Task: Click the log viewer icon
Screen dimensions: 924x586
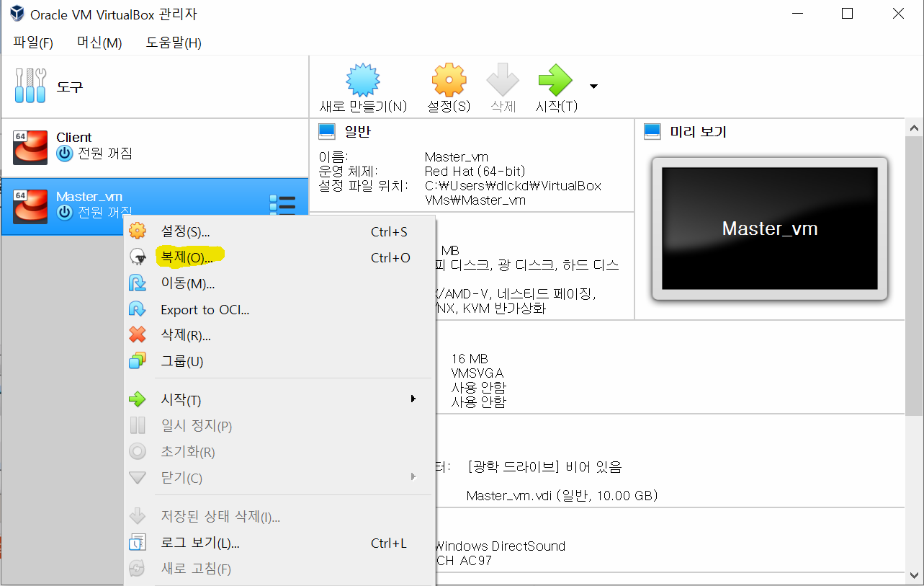Action: point(137,543)
